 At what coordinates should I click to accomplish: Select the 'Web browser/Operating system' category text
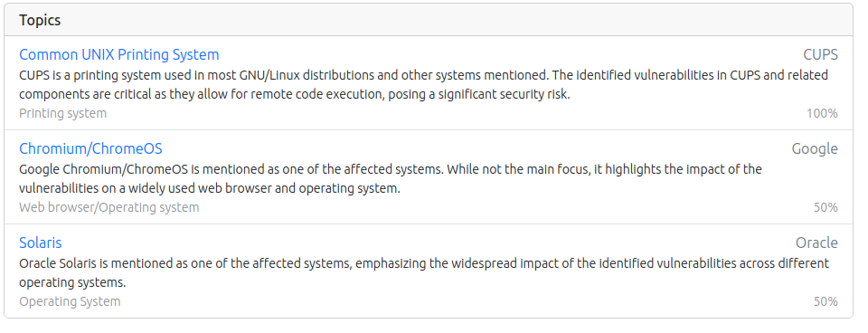click(x=109, y=208)
